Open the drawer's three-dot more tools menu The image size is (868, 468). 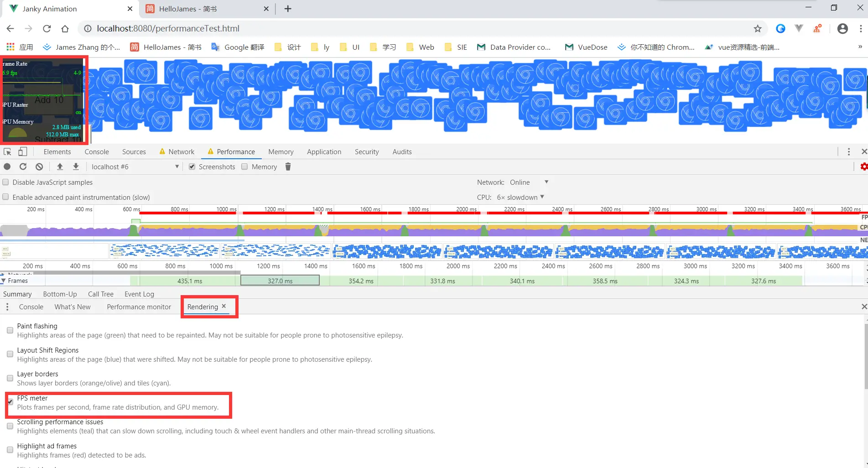coord(7,307)
